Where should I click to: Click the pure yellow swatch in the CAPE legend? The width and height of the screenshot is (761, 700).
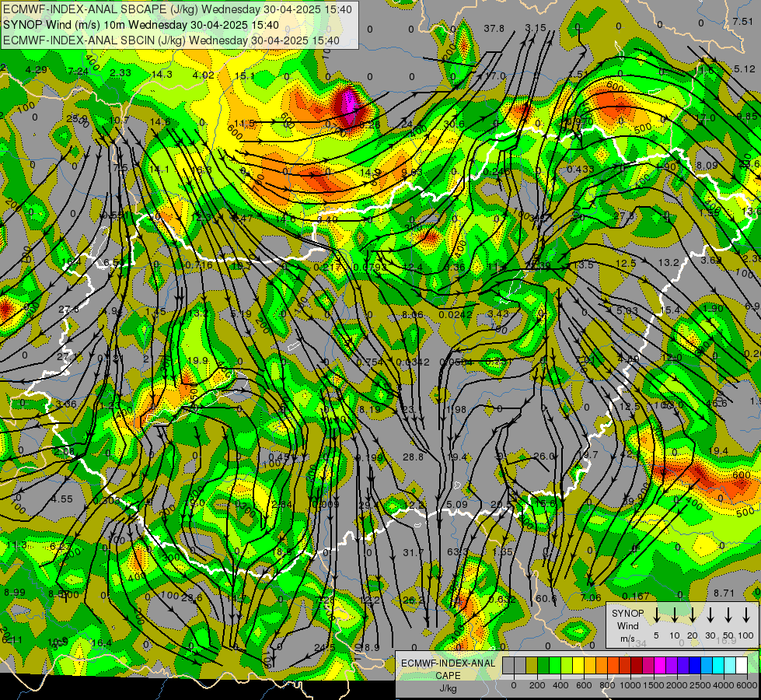[x=578, y=666]
